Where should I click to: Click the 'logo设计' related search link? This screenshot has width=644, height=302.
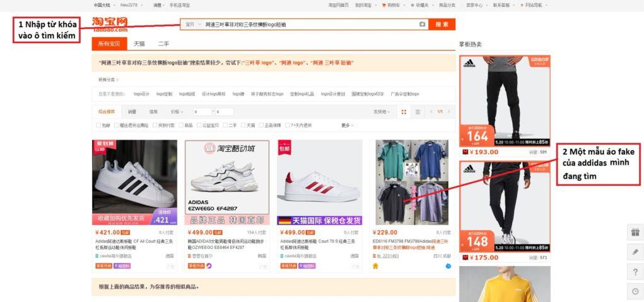pos(141,94)
